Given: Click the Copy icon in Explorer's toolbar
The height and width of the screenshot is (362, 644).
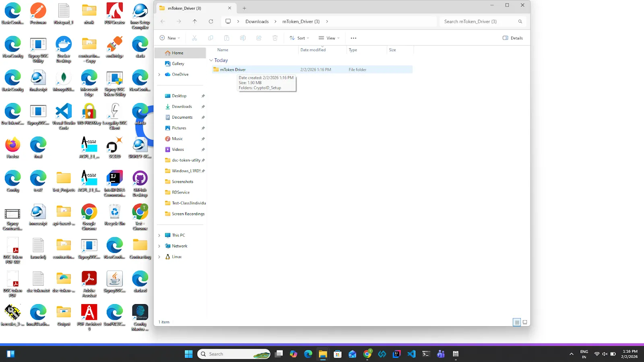Looking at the screenshot, I should (211, 38).
